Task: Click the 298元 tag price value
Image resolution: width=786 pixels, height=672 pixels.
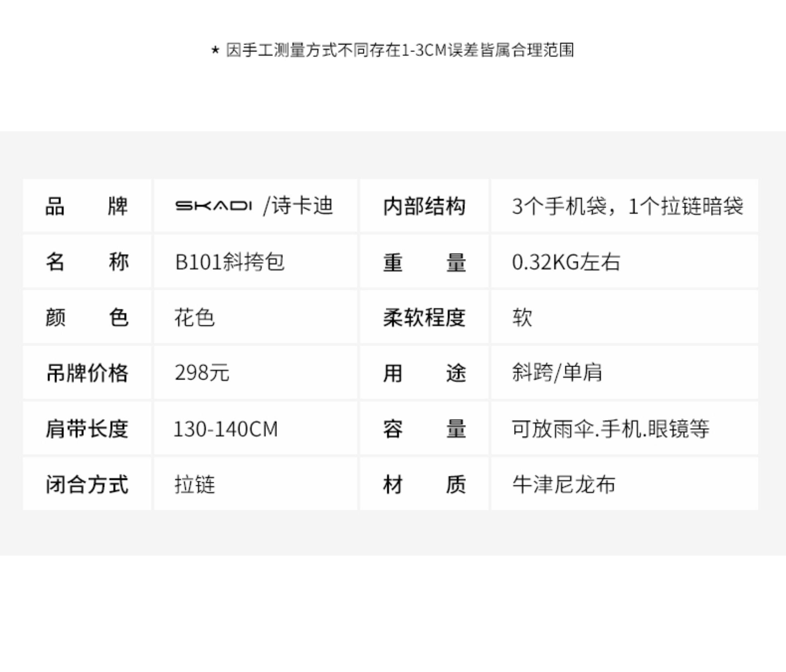Action: 202,373
